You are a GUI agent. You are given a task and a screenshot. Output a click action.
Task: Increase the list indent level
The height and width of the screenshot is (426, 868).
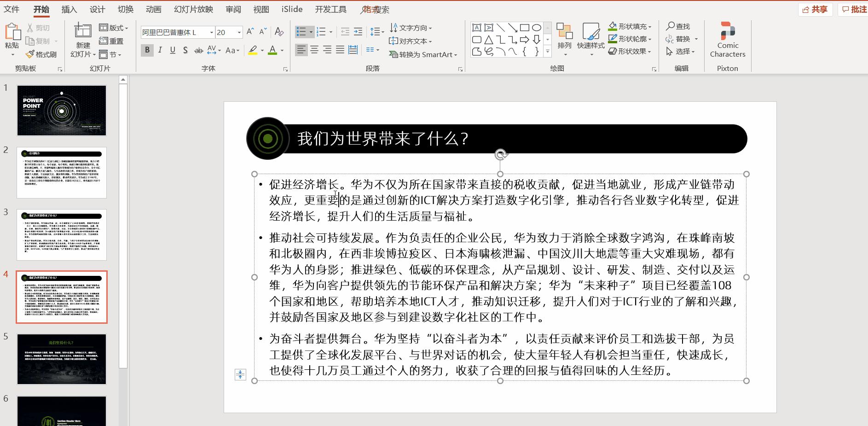click(x=358, y=32)
